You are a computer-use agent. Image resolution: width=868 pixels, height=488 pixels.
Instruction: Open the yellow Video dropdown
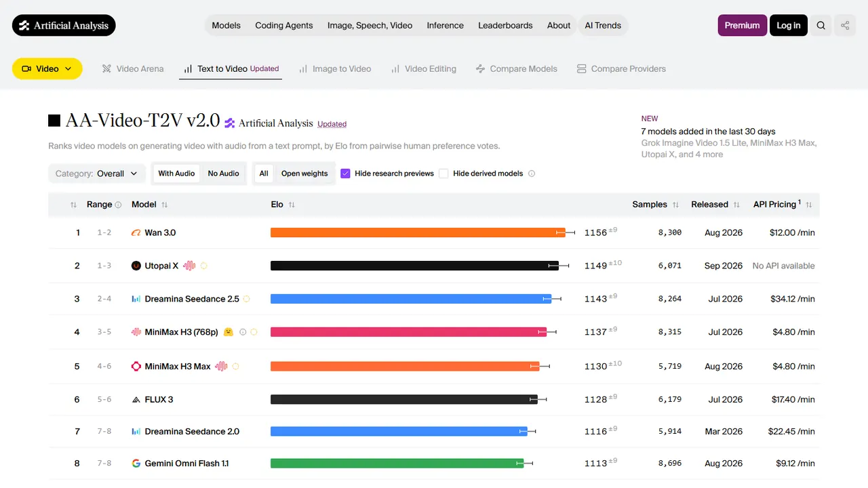(x=47, y=68)
